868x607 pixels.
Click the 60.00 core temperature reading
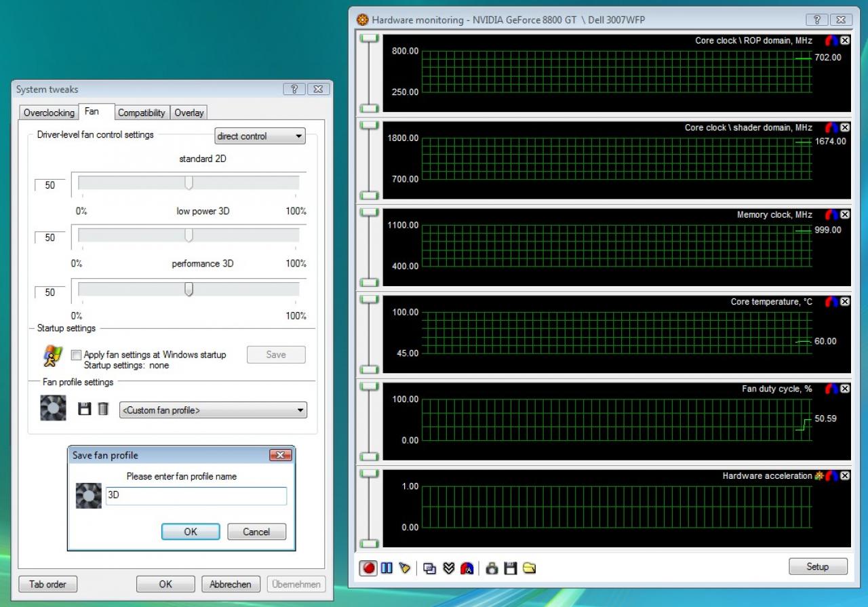826,342
